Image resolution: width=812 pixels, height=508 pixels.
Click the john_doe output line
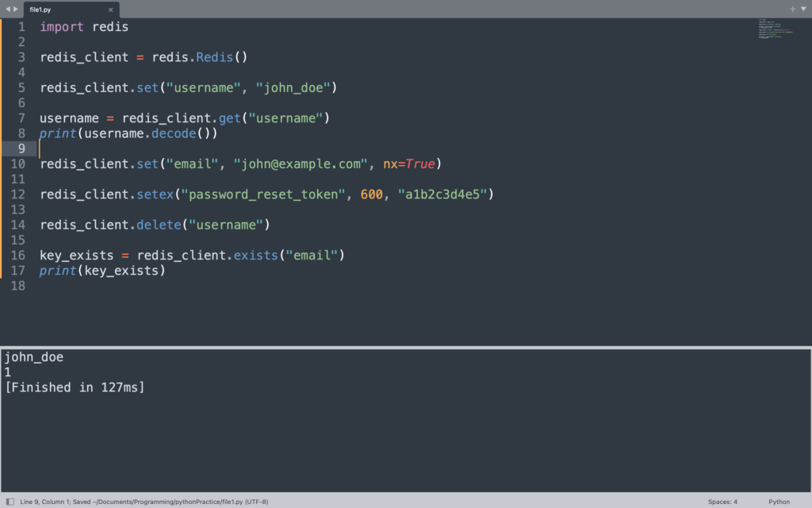click(34, 356)
